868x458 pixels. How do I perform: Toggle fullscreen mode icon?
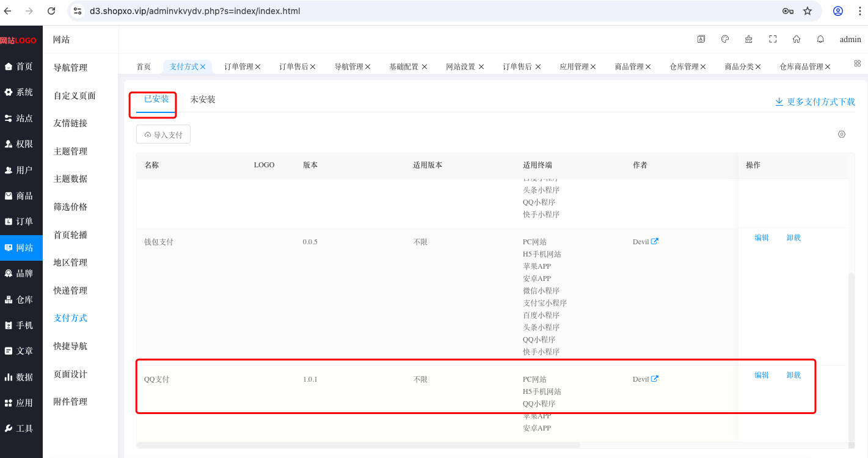[773, 39]
